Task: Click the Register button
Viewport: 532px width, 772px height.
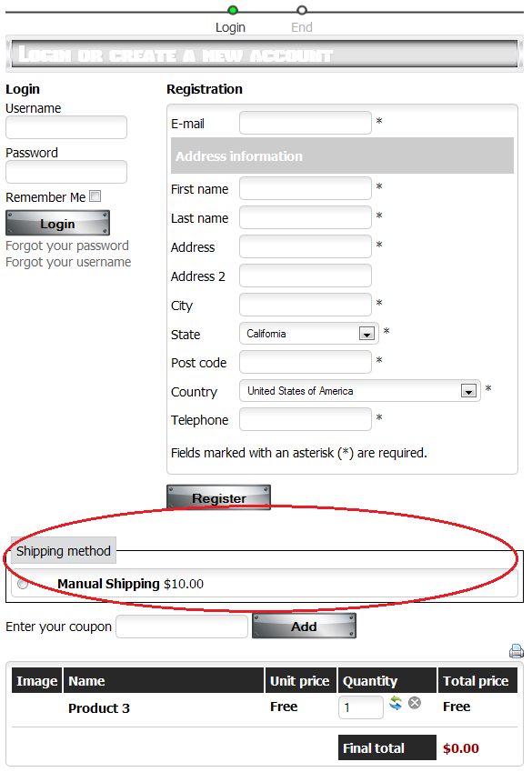Action: 218,497
